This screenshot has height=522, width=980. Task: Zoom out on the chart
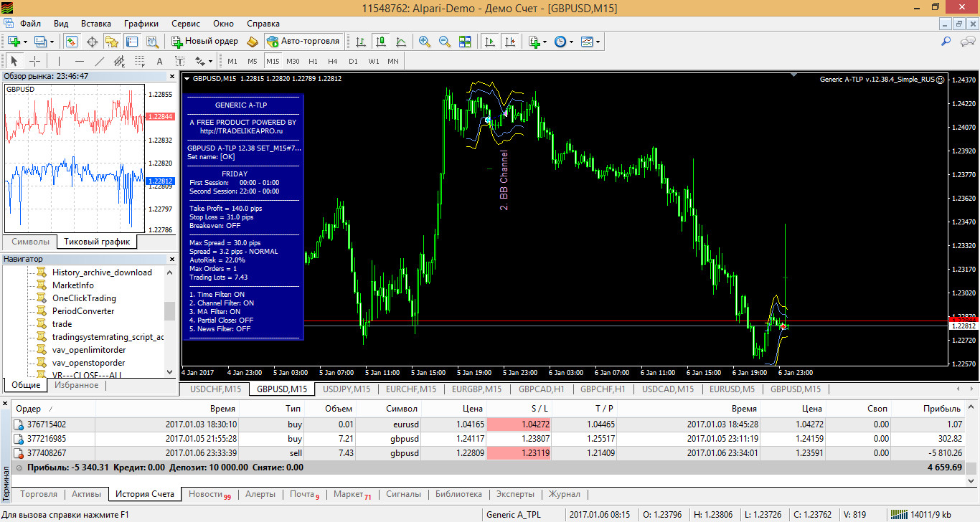pyautogui.click(x=445, y=41)
